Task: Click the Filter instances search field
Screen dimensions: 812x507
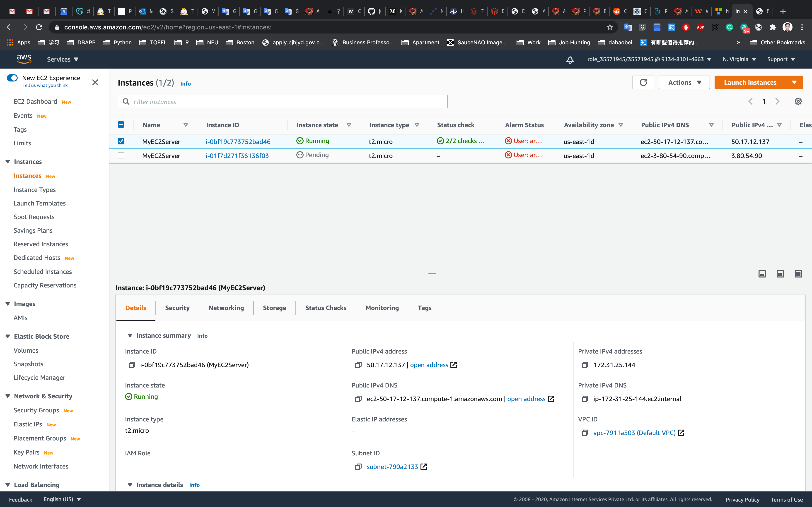Action: tap(283, 102)
